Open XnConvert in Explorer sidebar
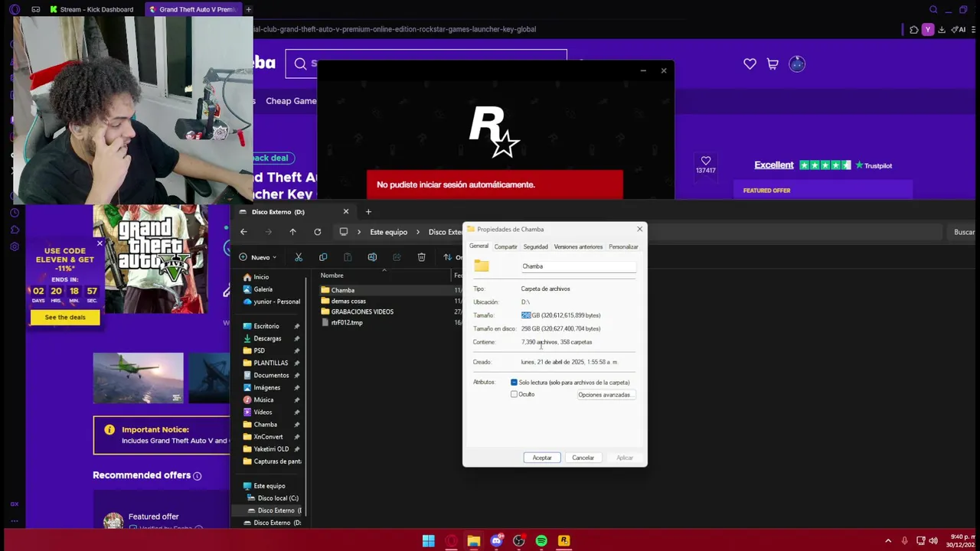The width and height of the screenshot is (980, 551). click(x=268, y=436)
